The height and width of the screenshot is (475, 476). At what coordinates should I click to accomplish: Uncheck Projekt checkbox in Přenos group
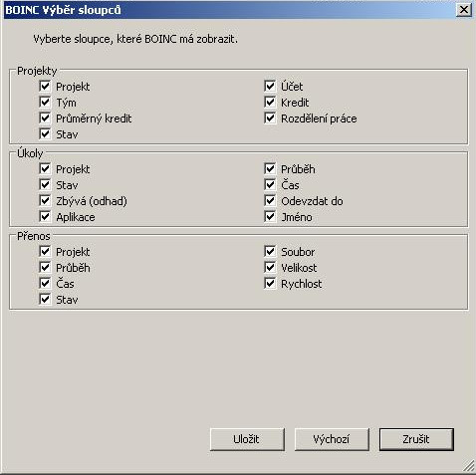point(45,251)
